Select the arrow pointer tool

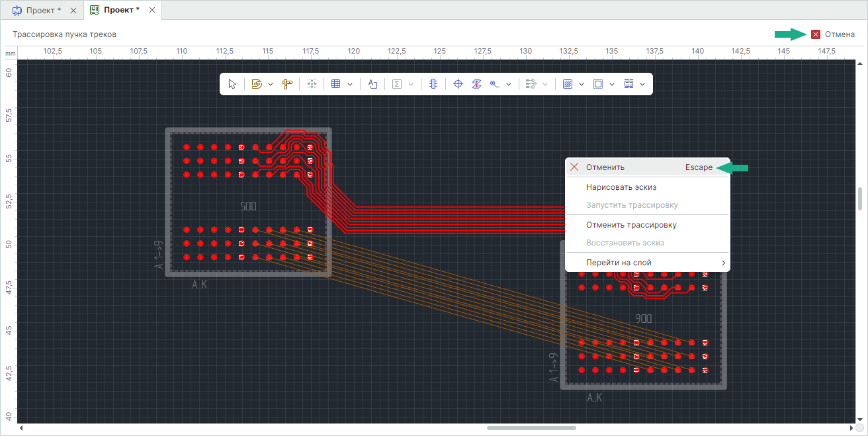232,84
